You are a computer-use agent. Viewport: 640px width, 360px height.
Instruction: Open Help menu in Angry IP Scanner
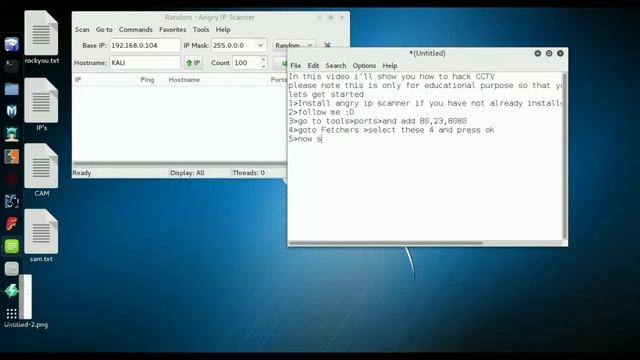tap(223, 30)
